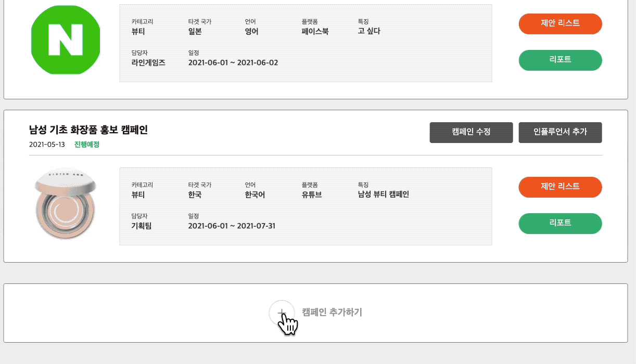
Task: Open the 리포트 for the Naver campaign
Action: click(x=560, y=60)
